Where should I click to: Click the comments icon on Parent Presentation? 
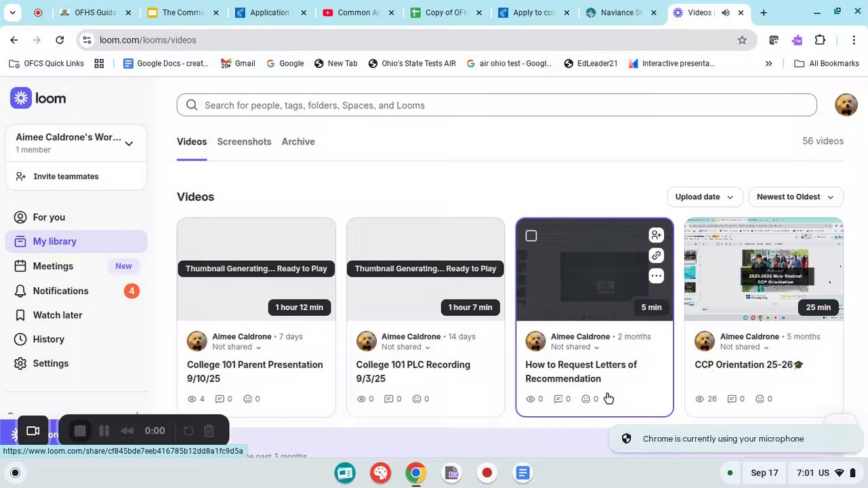220,399
